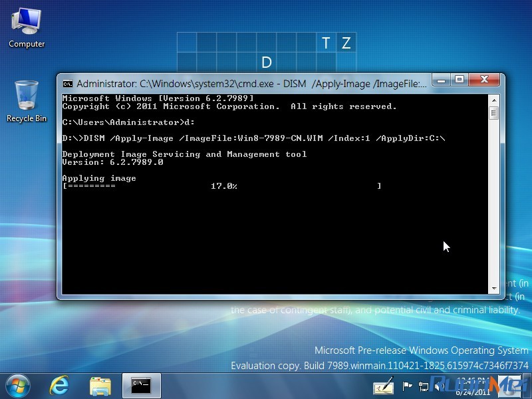Open the tablet input pen tray icon
532x399 pixels.
pos(384,386)
